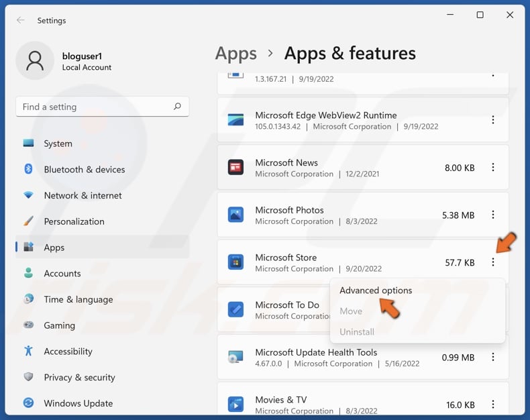The height and width of the screenshot is (420, 530).
Task: Go back using the Settings back arrow
Action: pyautogui.click(x=21, y=20)
